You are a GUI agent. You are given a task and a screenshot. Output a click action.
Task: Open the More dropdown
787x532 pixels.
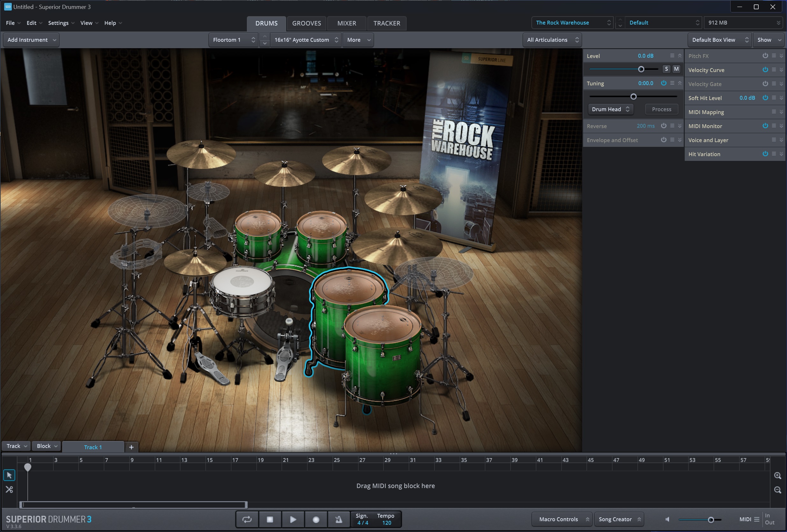[x=358, y=40]
